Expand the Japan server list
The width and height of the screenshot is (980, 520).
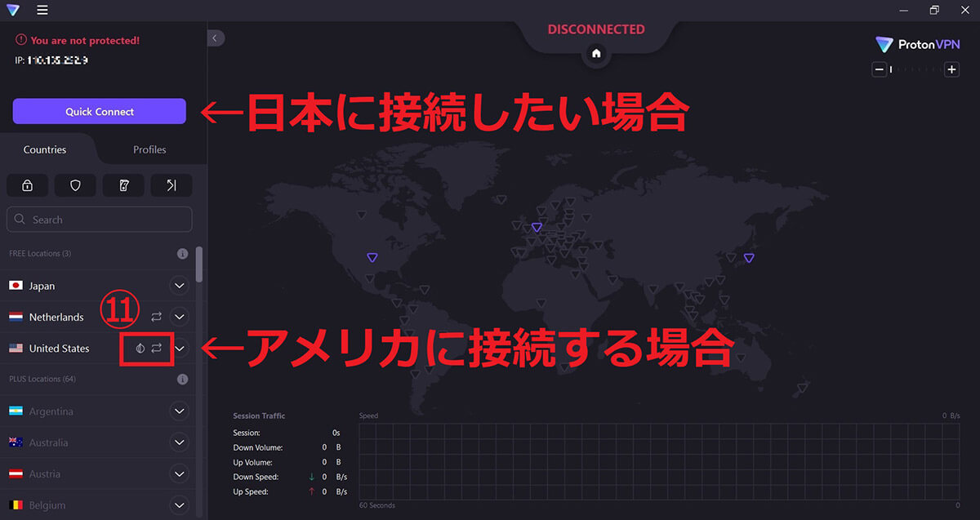pyautogui.click(x=179, y=286)
